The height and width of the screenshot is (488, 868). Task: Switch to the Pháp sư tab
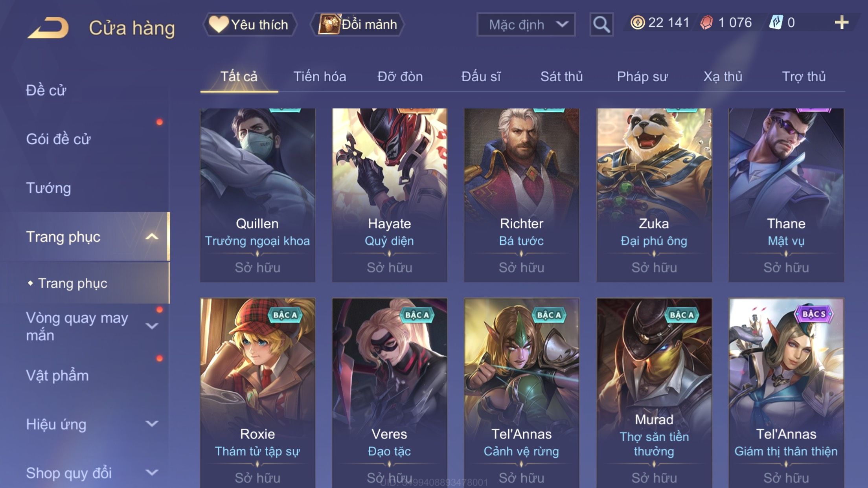pyautogui.click(x=642, y=77)
